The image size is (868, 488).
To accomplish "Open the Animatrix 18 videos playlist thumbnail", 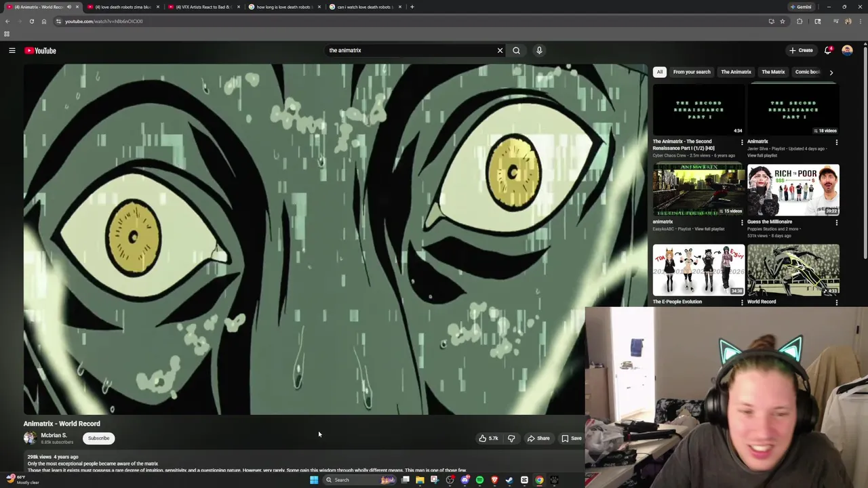I will point(793,109).
